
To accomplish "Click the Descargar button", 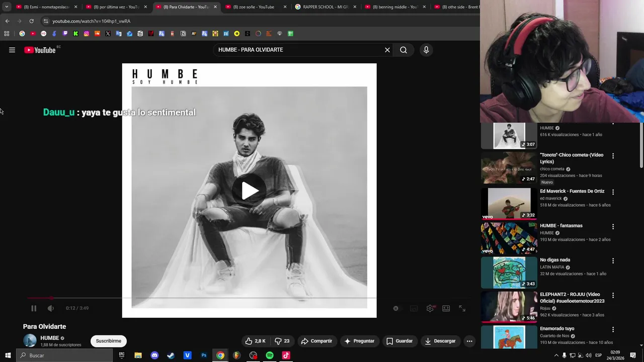I will [440, 341].
